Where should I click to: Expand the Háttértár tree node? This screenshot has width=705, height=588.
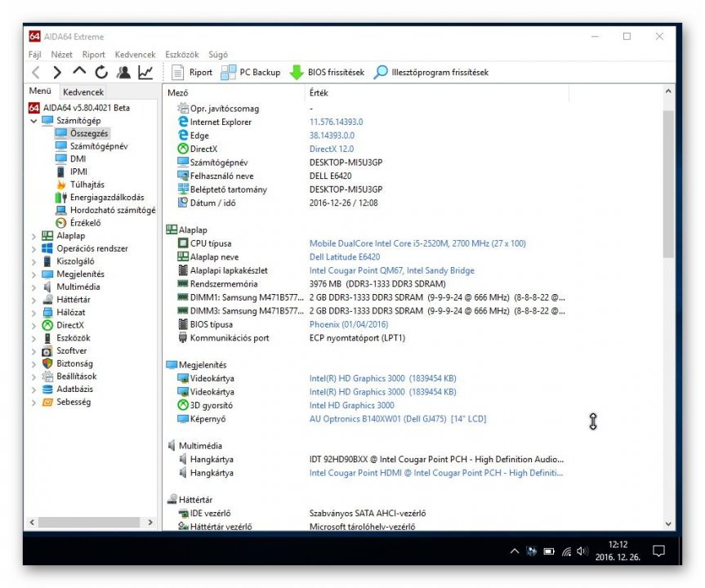[33, 300]
